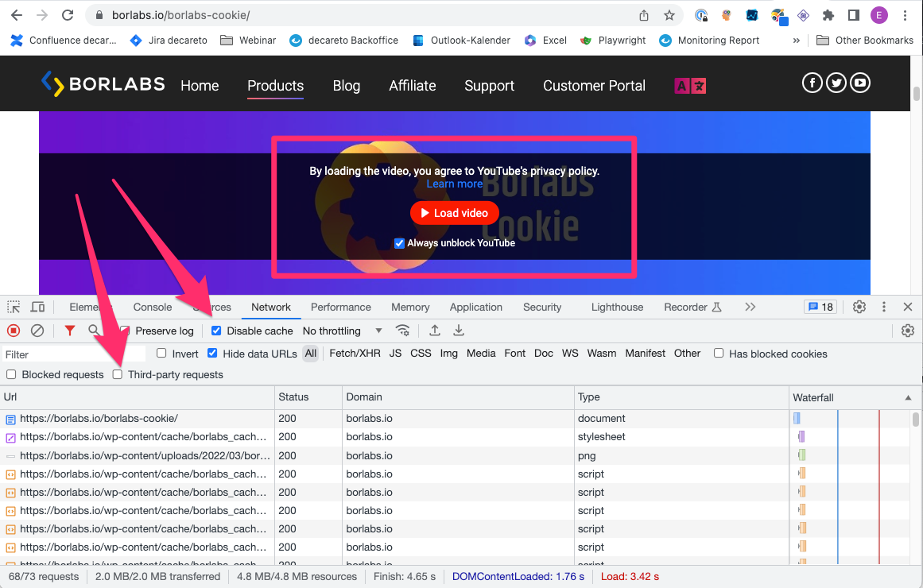Enable the Third-party requests checkbox
The width and height of the screenshot is (923, 588).
click(x=118, y=374)
